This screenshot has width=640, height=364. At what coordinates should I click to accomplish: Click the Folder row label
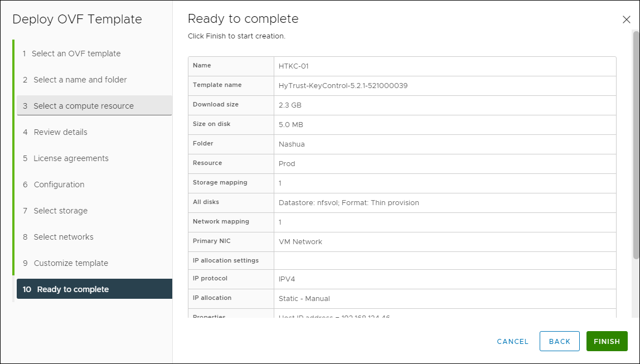pyautogui.click(x=203, y=143)
